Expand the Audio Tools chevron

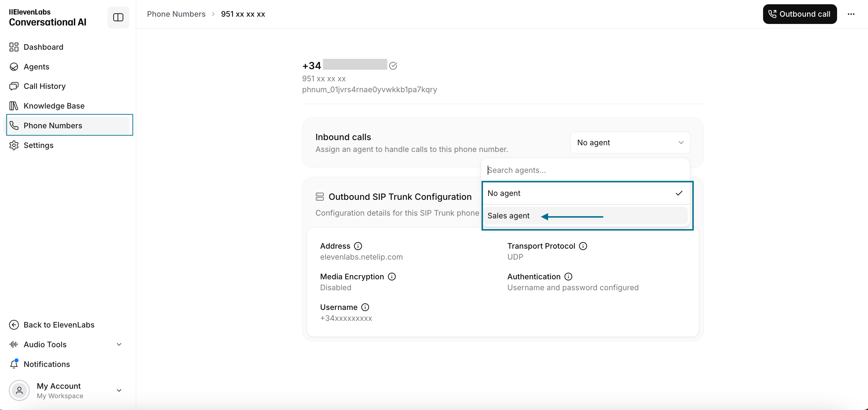pos(119,344)
